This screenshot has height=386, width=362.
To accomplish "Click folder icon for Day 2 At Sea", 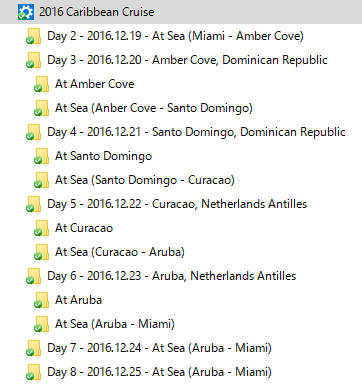I will click(33, 36).
